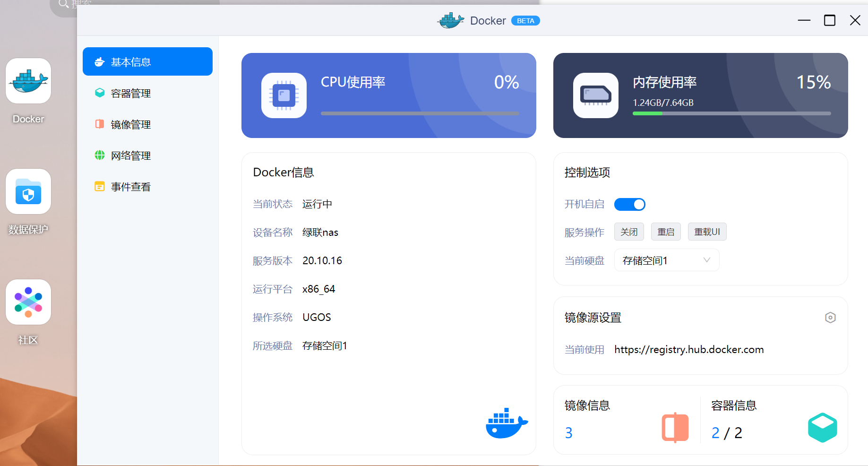Click the yellow icon beside 事件查看
The width and height of the screenshot is (868, 466).
point(100,186)
